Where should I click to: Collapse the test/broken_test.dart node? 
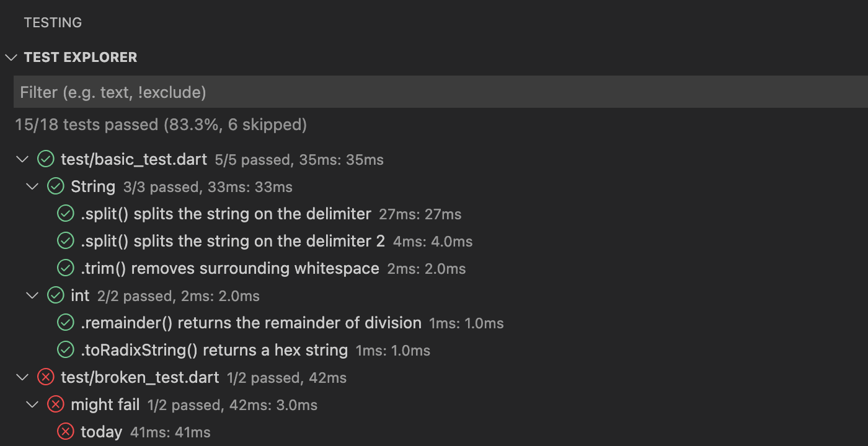click(22, 377)
